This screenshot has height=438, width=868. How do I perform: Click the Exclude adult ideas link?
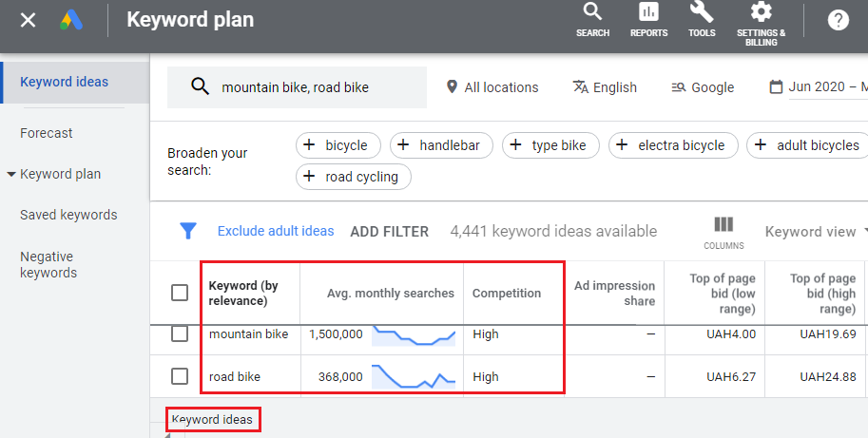click(276, 231)
